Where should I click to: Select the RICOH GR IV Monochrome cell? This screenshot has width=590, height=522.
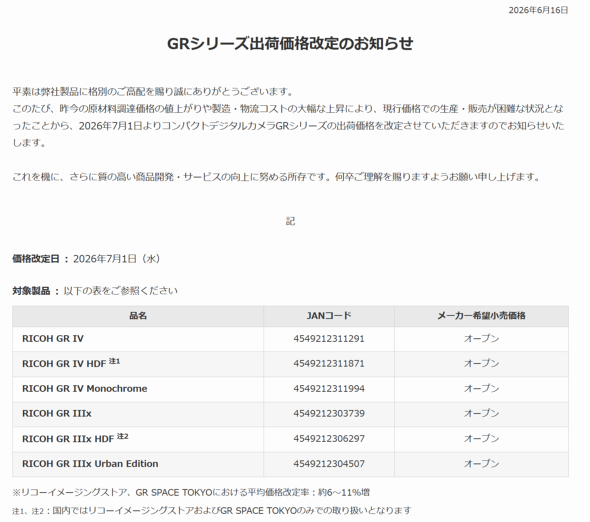[138, 389]
